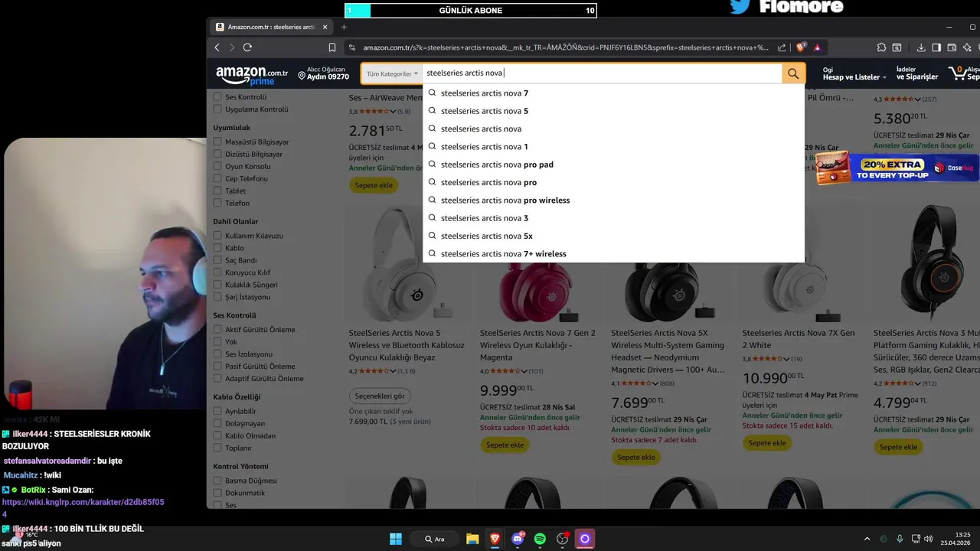Viewport: 980px width, 551px height.
Task: Open İadeler ve Siparişler page
Action: (x=917, y=73)
